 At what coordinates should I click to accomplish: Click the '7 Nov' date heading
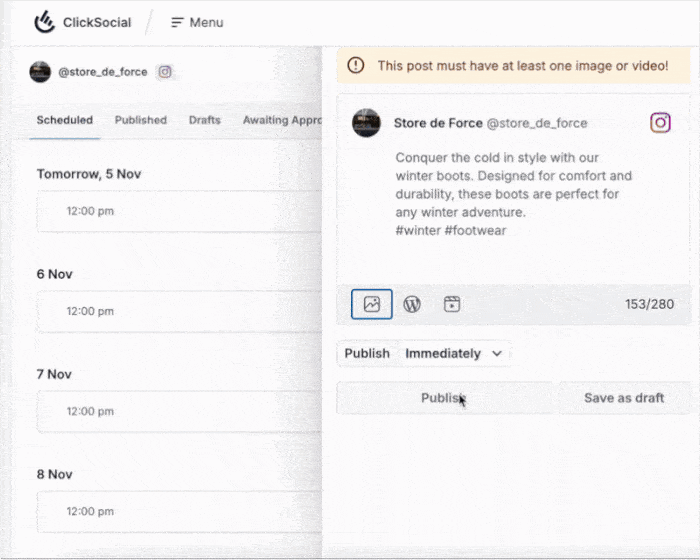coord(54,374)
